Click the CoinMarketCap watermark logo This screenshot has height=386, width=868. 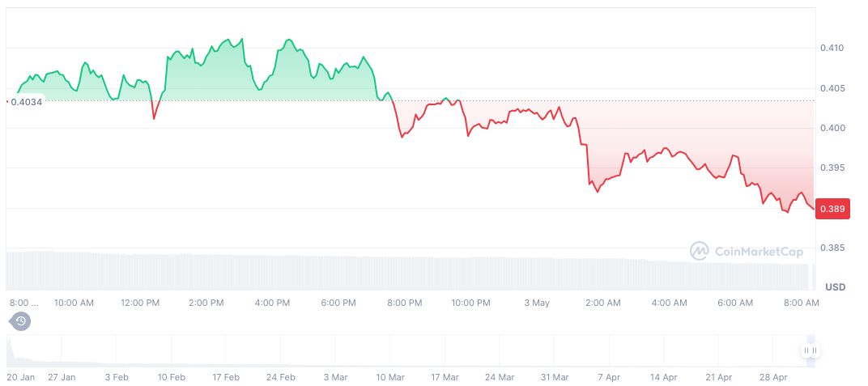pos(747,251)
